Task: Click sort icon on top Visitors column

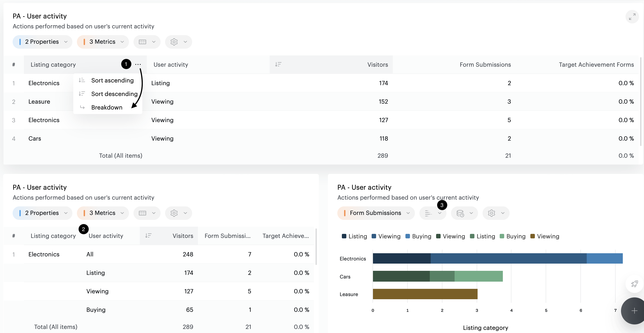Action: tap(278, 64)
